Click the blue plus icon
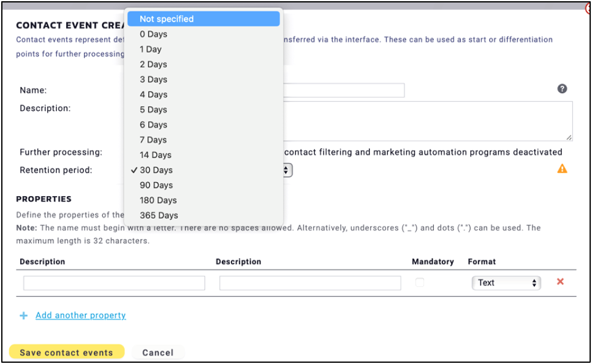Viewport: 592px width, 364px height. pos(23,316)
